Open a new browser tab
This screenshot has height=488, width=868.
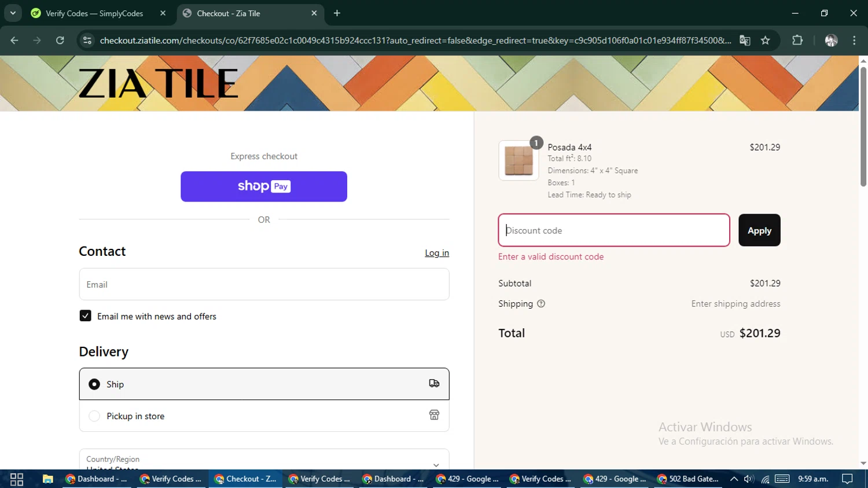[337, 13]
